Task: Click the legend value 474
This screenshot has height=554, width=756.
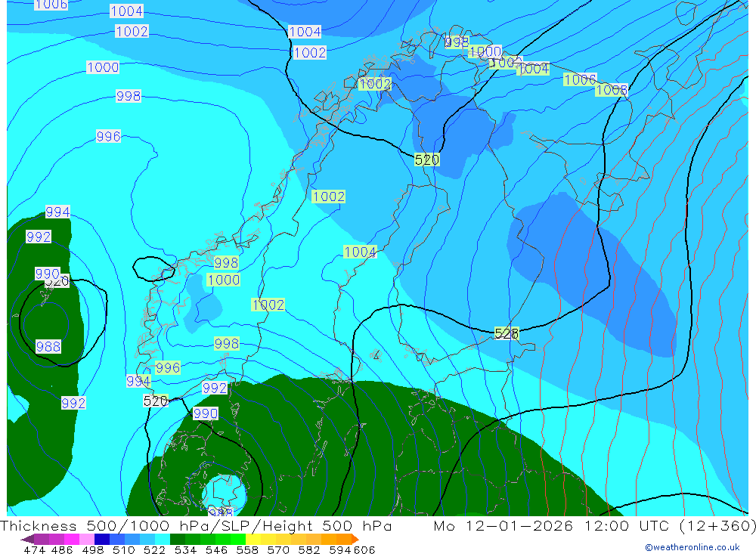Action: [34, 550]
